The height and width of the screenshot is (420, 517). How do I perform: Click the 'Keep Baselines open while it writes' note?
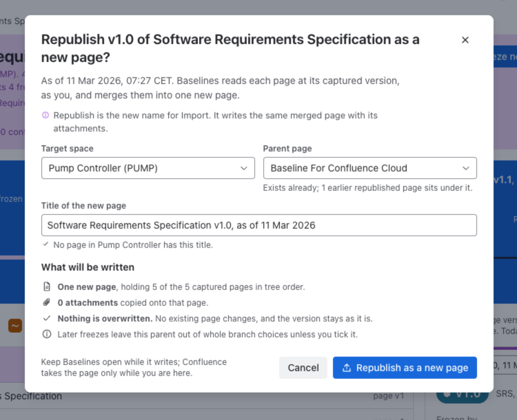coord(134,367)
